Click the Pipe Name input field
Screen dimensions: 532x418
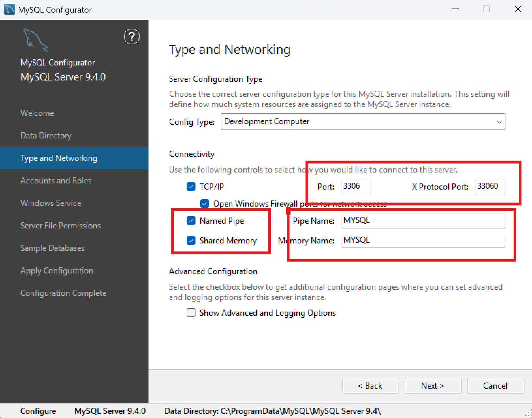(423, 220)
